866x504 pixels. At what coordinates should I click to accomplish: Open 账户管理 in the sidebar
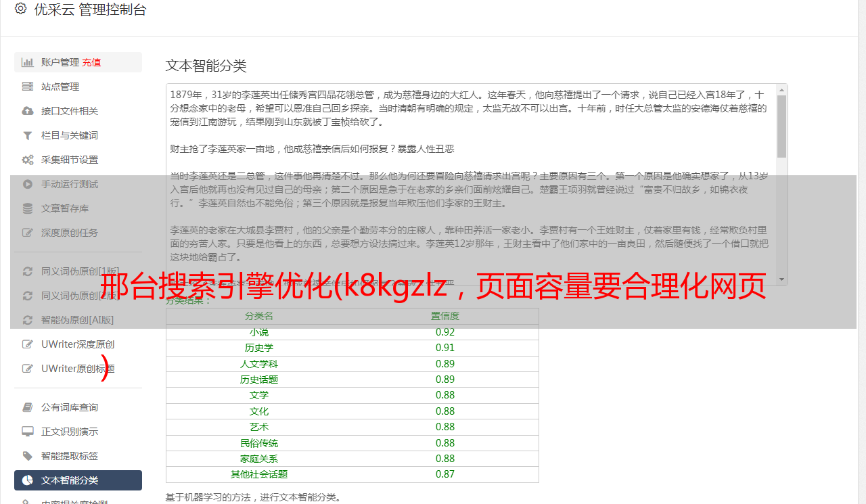[78, 62]
